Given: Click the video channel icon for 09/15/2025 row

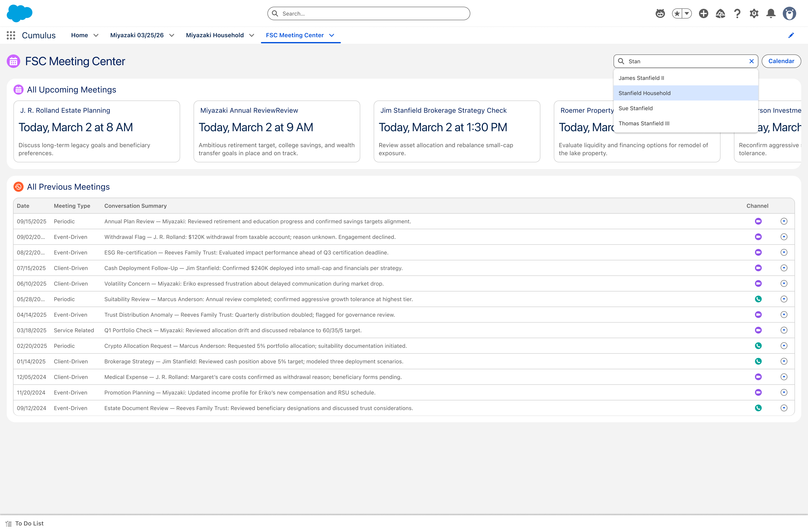Looking at the screenshot, I should (758, 221).
